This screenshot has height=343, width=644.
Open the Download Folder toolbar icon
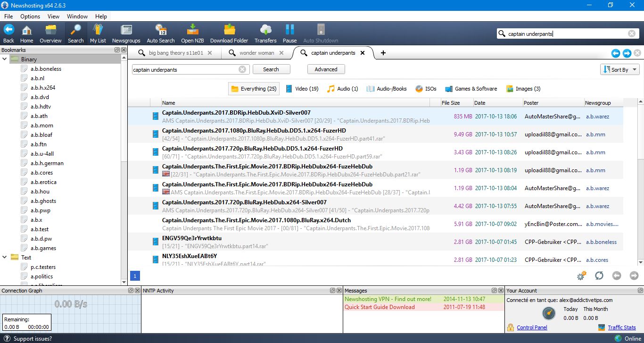229,33
